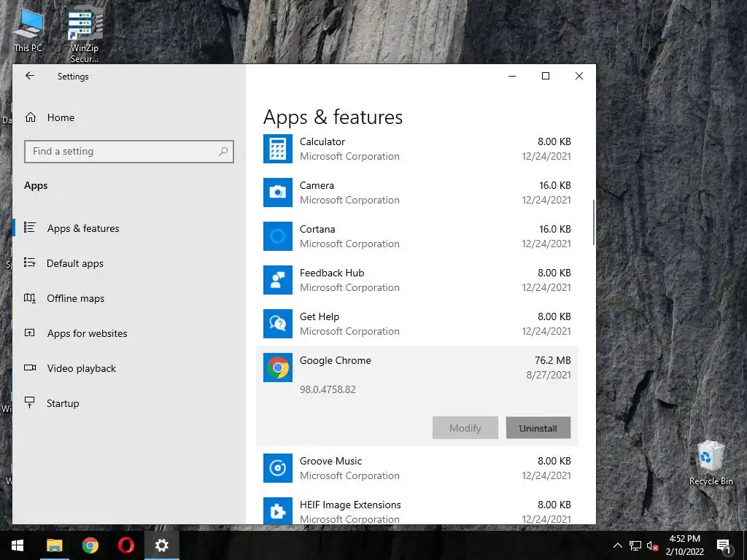Open Apps for websites settings page
Viewport: 747px width, 560px height.
coord(88,333)
